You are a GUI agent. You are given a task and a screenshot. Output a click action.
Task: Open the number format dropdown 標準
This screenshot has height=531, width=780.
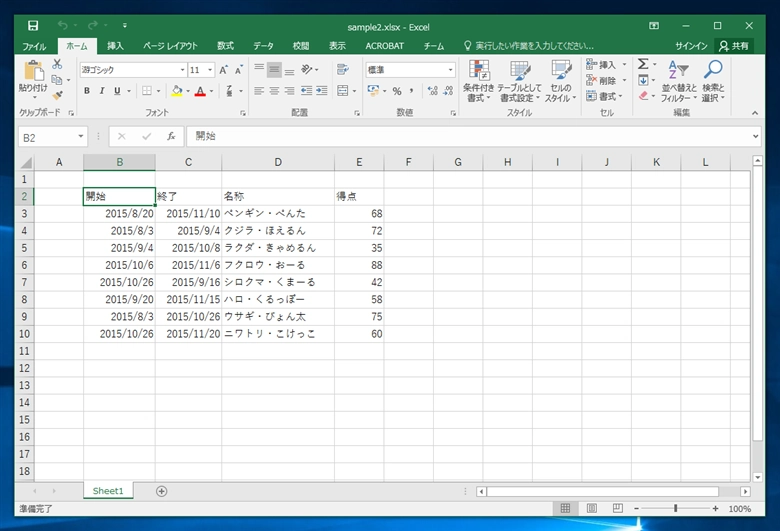coord(450,70)
